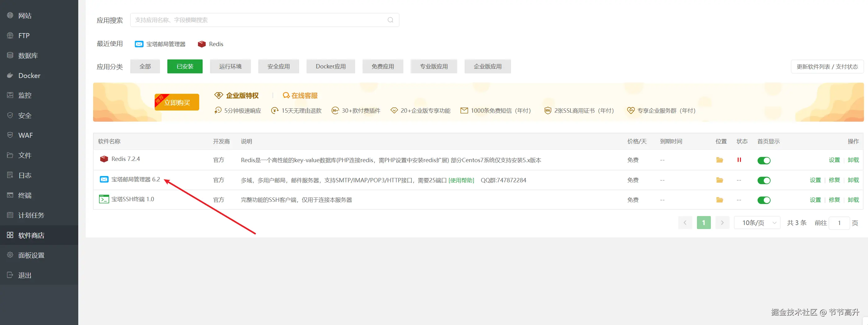The width and height of the screenshot is (868, 325).
Task: Click the 终端 terminal icon in sidebar
Action: click(10, 195)
